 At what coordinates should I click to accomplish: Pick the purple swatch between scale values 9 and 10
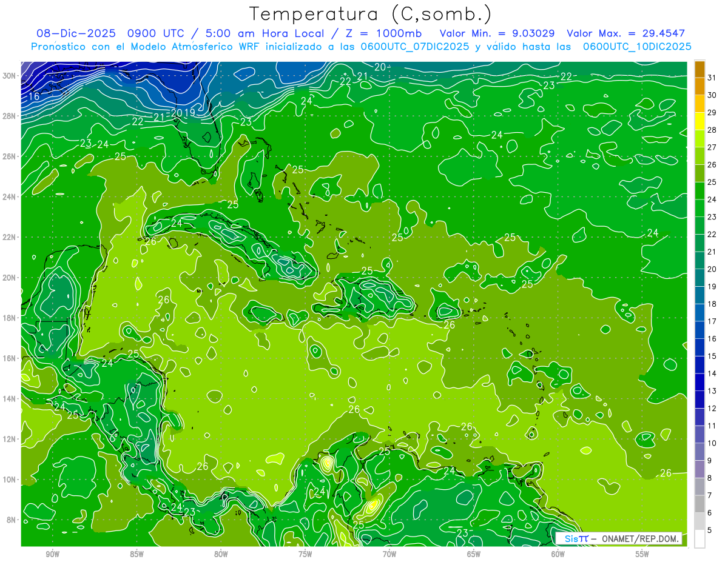700,452
